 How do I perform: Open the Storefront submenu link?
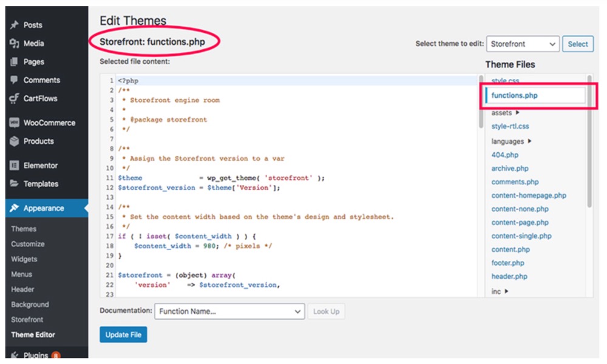click(x=27, y=319)
